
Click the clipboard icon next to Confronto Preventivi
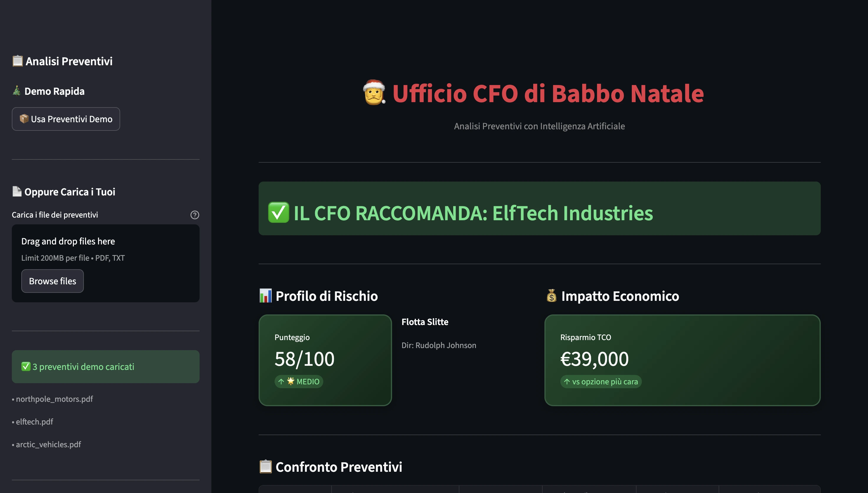coord(265,467)
